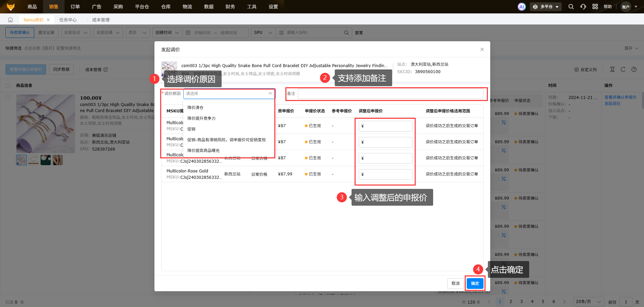
Task: Switch to the 任务中心 tab
Action: coord(68,20)
